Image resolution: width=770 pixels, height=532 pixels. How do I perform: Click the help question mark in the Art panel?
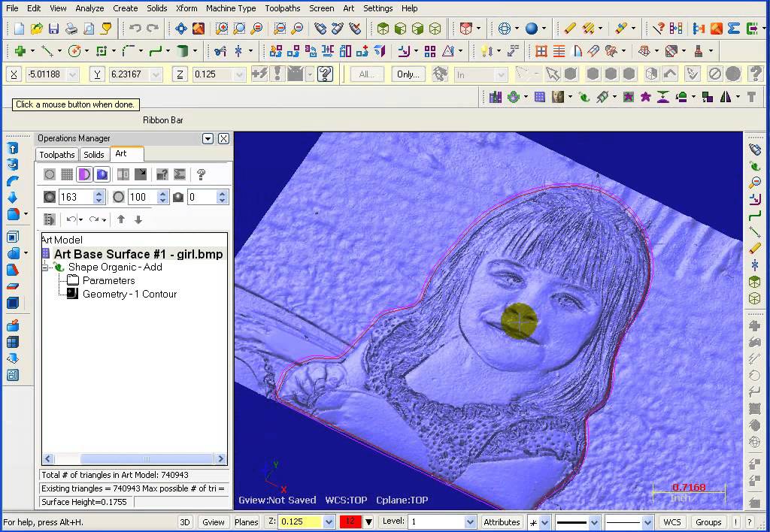pyautogui.click(x=202, y=175)
